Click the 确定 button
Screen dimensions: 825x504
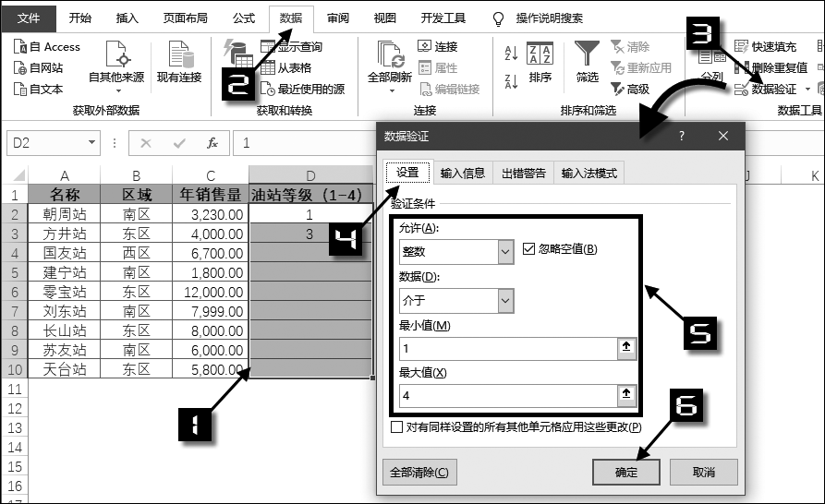coord(626,472)
